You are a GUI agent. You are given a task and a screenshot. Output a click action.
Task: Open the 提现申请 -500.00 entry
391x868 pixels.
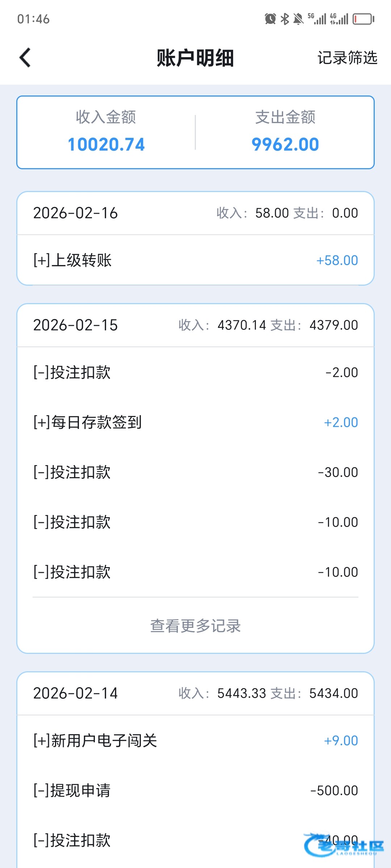pyautogui.click(x=195, y=791)
